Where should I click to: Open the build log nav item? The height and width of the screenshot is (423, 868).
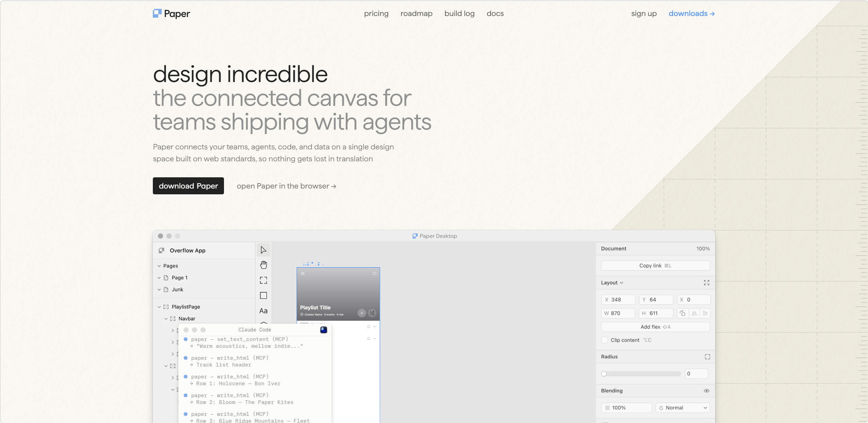point(460,14)
